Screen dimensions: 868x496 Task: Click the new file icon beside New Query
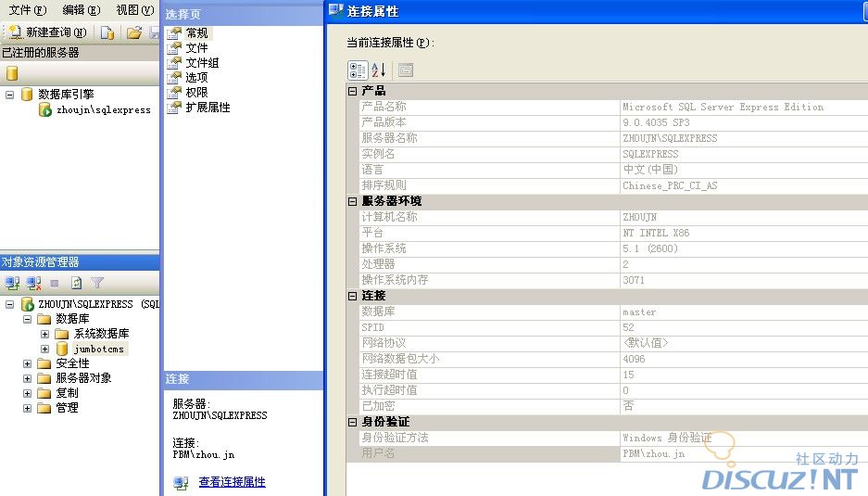[x=107, y=33]
